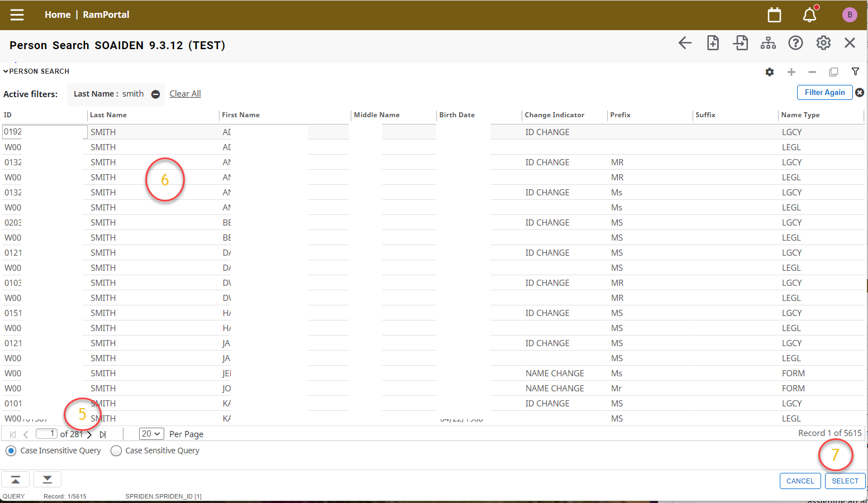
Task: Click the page number input field
Action: point(46,434)
